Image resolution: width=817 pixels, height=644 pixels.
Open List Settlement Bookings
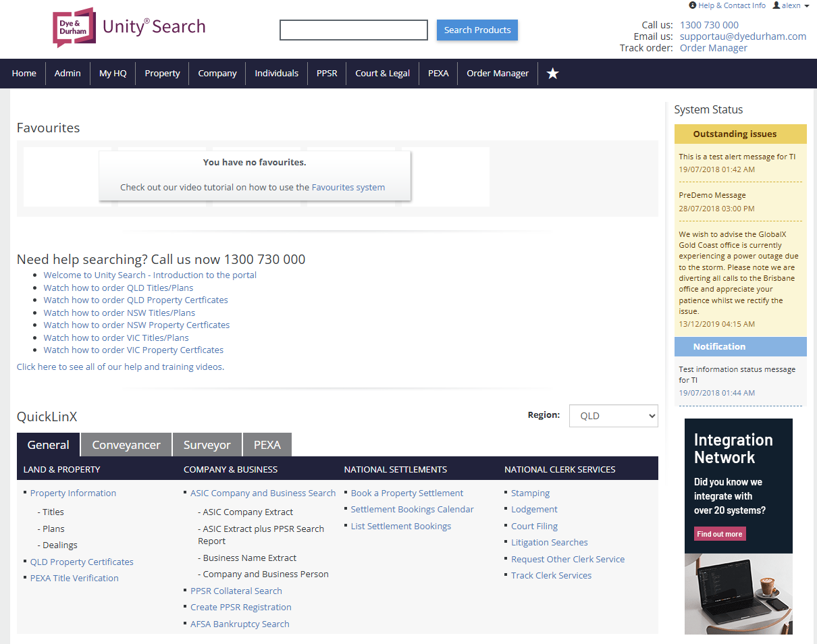point(401,526)
